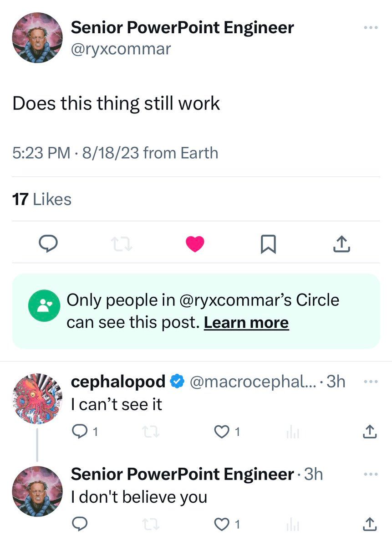Like the "I don't believe you" reply
Viewport: 392px width, 547px height.
pos(222,525)
